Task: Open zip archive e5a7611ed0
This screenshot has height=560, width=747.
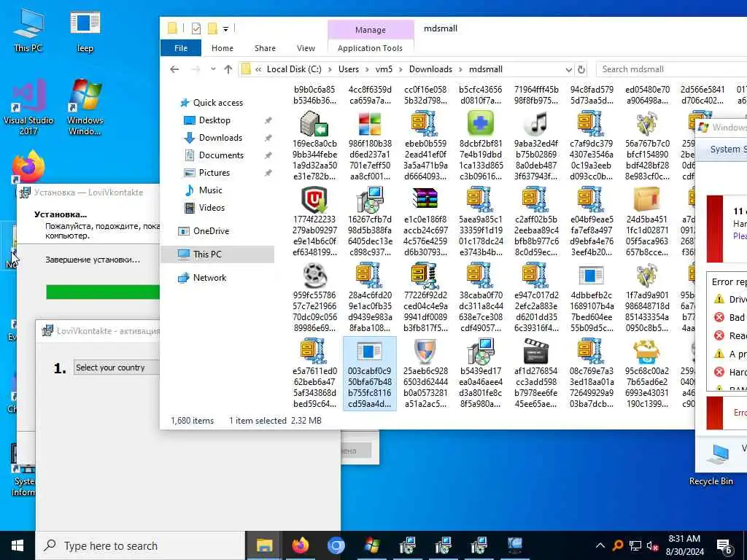Action: point(314,373)
